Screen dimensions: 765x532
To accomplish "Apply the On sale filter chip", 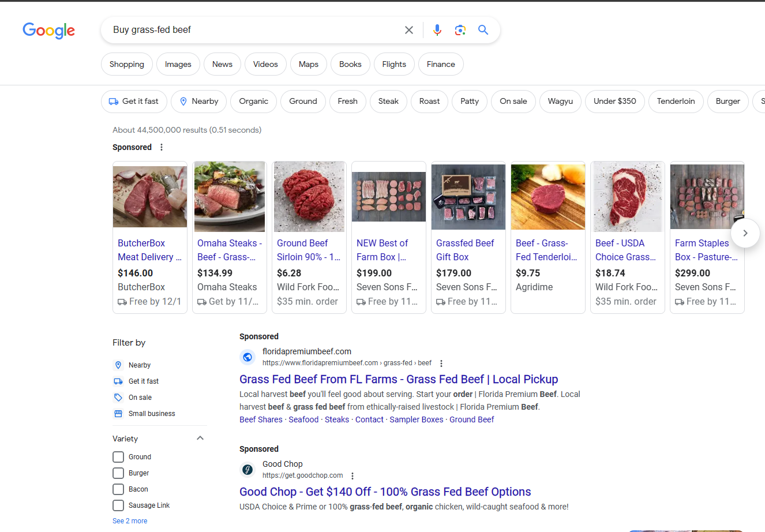I will coord(513,102).
